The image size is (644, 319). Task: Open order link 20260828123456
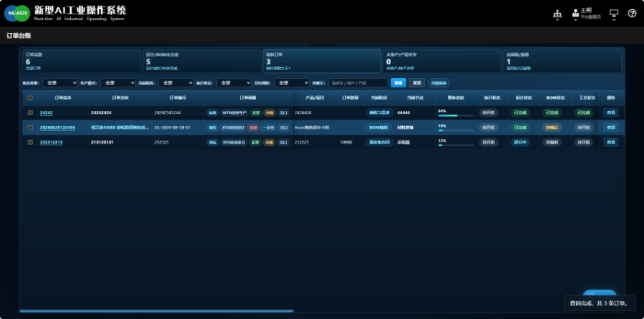click(57, 127)
